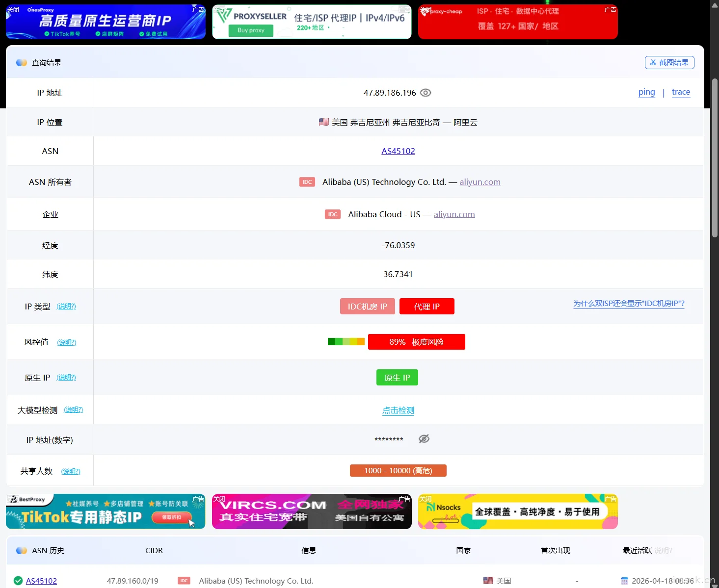
Task: Click the 截图结果 screenshot button
Action: click(x=669, y=62)
